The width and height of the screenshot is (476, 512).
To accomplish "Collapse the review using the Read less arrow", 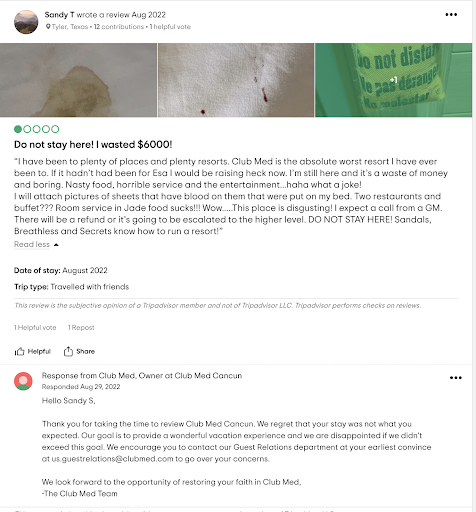I will pyautogui.click(x=56, y=245).
